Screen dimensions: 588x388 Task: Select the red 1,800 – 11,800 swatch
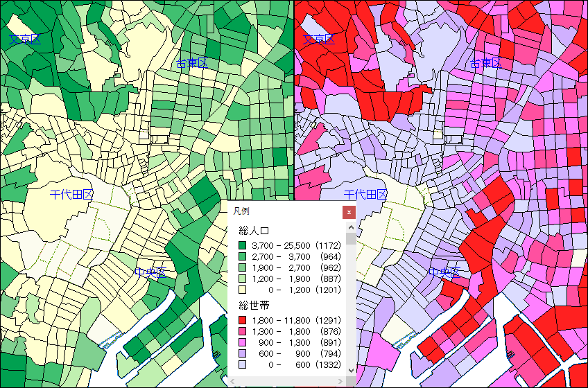[242, 321]
